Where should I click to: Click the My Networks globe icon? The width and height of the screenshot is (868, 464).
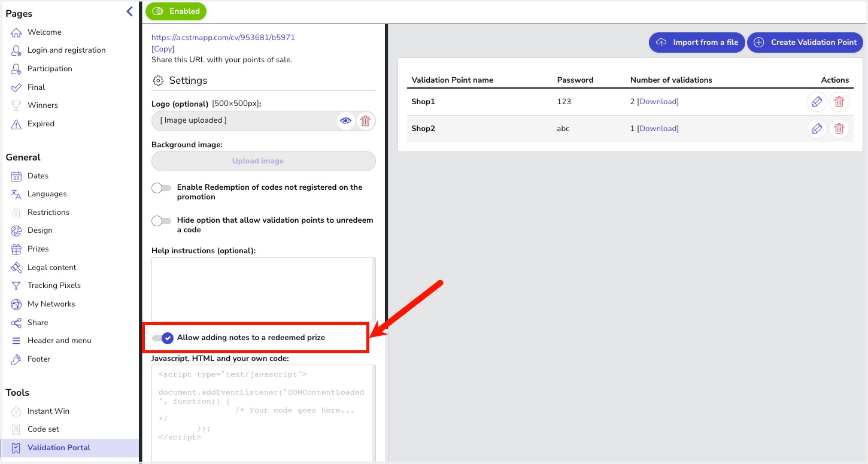[16, 304]
